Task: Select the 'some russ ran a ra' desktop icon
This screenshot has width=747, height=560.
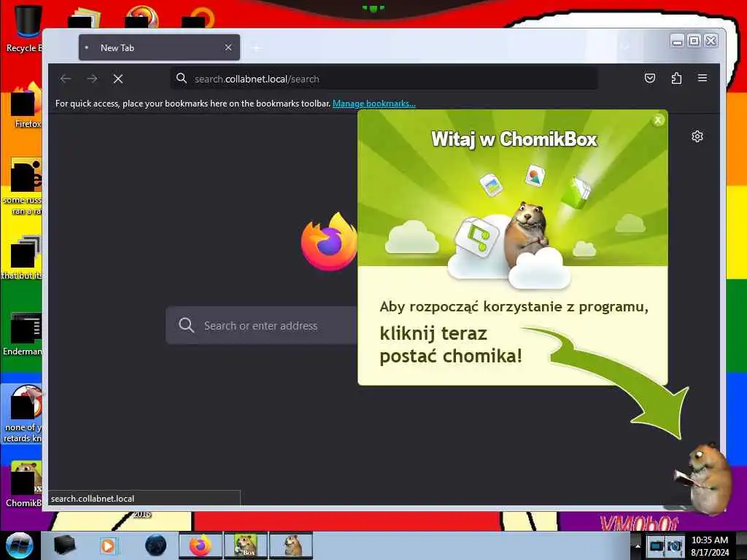Action: 23,186
